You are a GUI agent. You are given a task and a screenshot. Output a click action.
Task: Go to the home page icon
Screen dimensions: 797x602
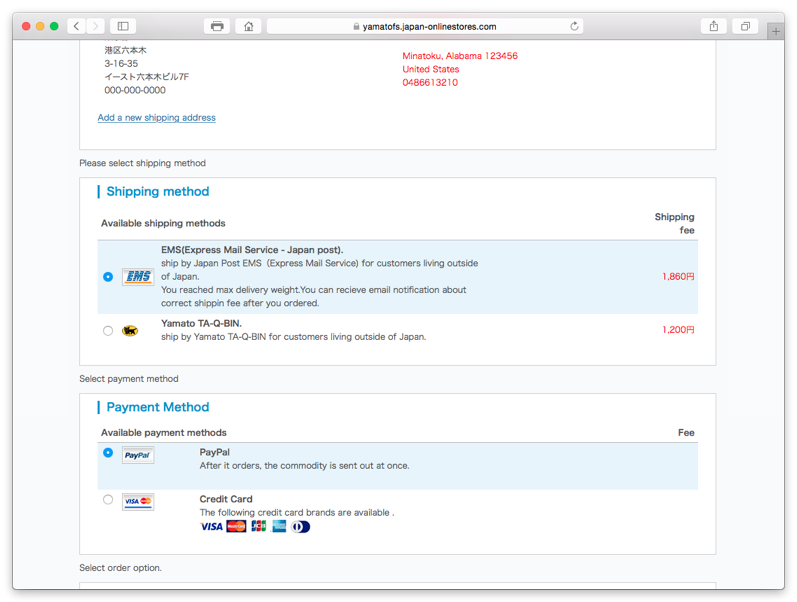coord(248,26)
